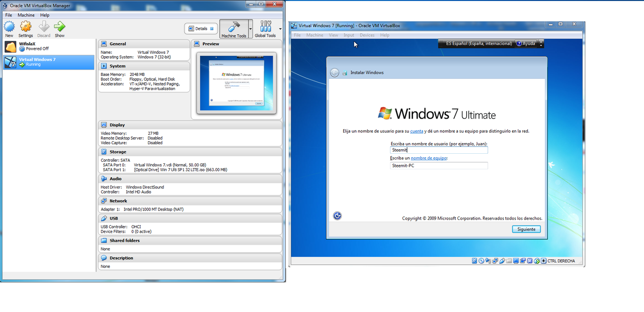
Task: Click the hard disk activity status icon
Action: tap(474, 261)
